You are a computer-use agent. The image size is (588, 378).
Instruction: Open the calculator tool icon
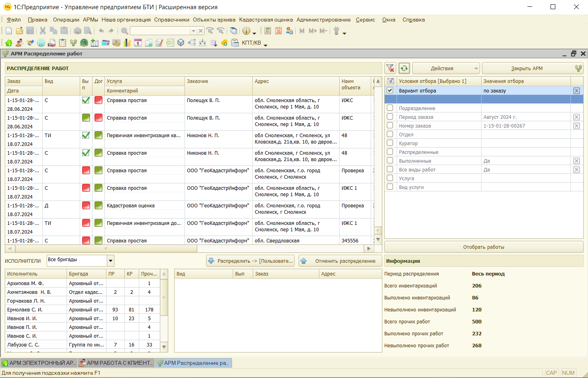(267, 31)
